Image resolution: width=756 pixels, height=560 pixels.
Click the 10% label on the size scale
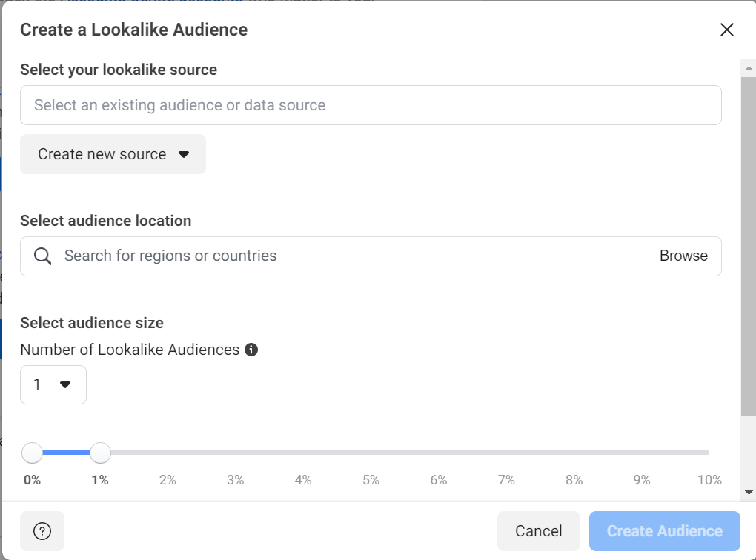pyautogui.click(x=709, y=480)
